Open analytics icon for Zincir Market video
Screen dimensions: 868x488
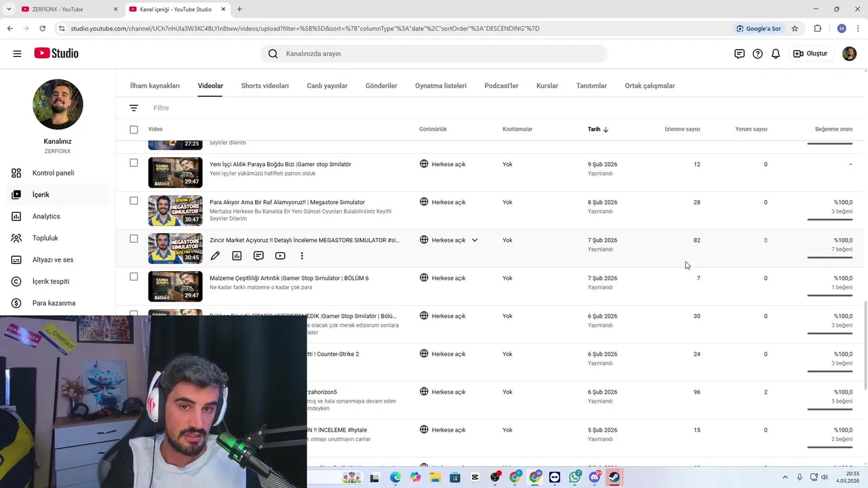click(237, 256)
